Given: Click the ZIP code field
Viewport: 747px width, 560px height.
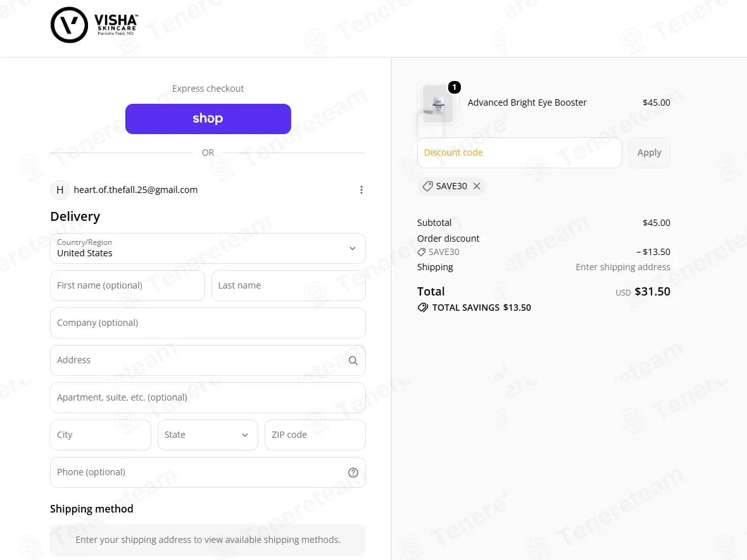Looking at the screenshot, I should pos(315,435).
